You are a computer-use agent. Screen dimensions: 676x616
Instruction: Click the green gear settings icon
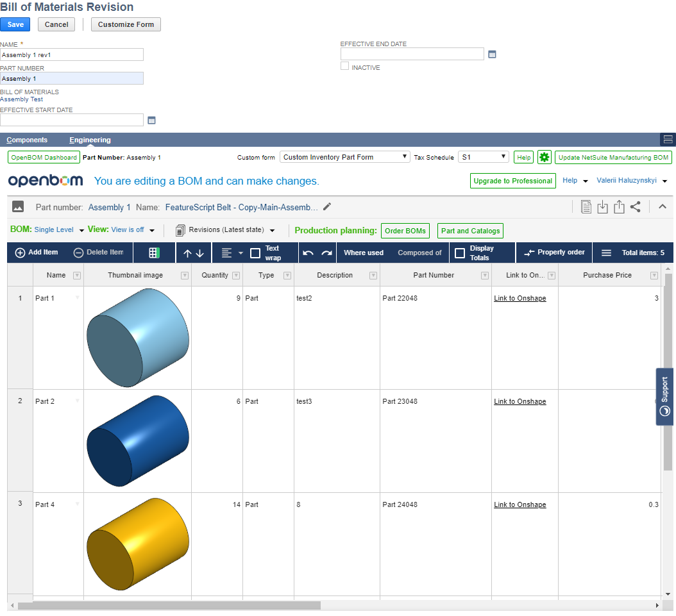click(545, 157)
